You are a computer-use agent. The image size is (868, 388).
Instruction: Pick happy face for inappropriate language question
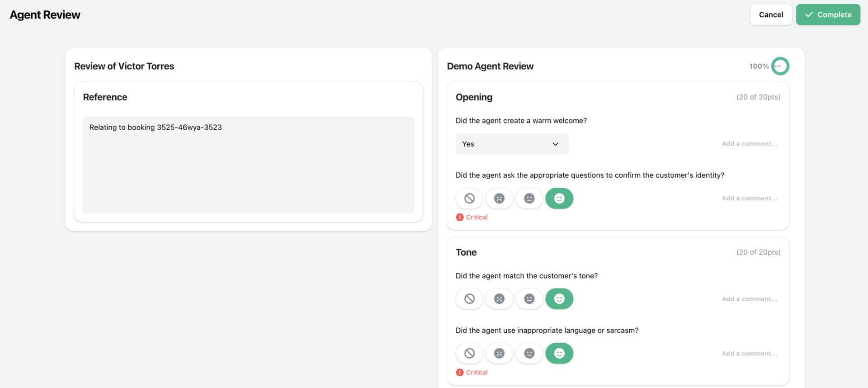click(559, 354)
